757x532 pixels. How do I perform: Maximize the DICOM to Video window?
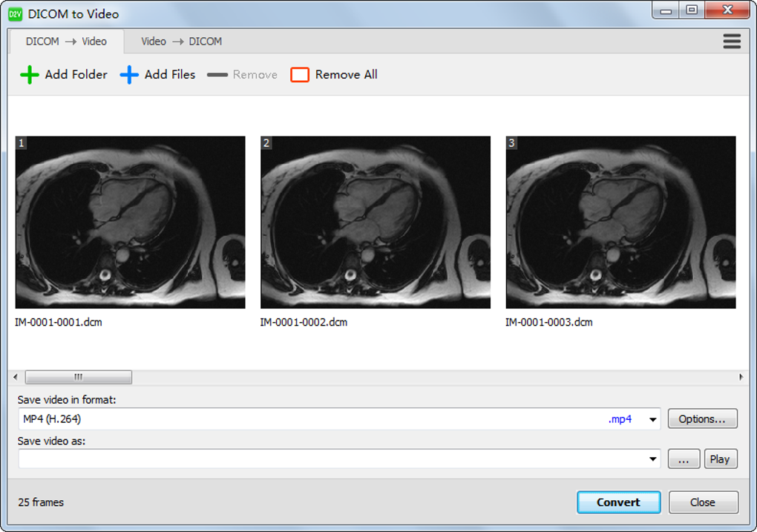click(692, 10)
